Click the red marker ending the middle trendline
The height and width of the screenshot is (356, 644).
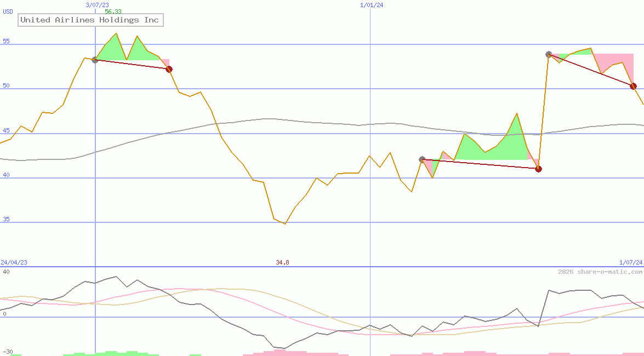(538, 169)
